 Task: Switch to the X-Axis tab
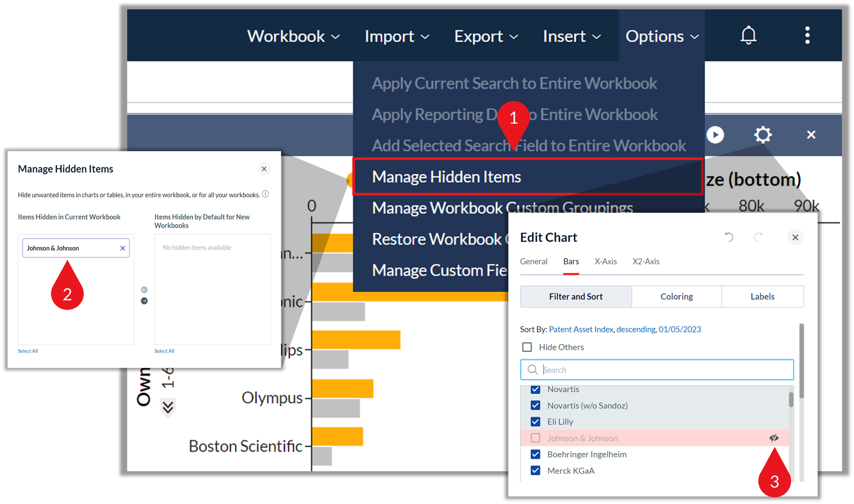point(605,261)
